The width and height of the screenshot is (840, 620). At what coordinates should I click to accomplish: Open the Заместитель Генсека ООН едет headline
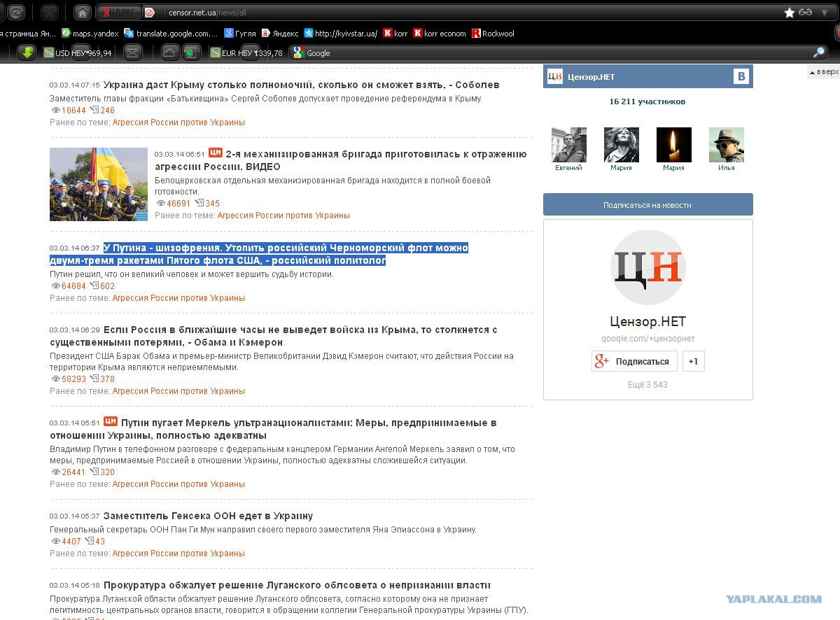[208, 516]
